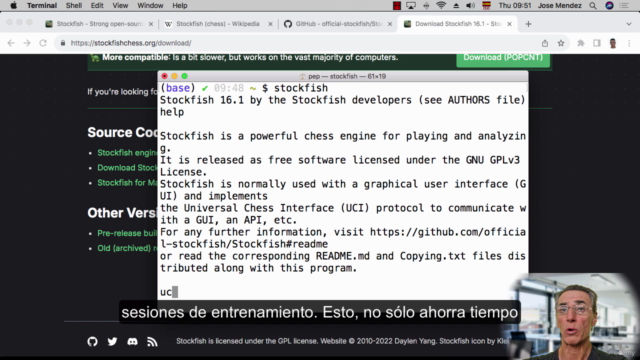Screen dimensions: 640x360
Task: Click the lock site info icon
Action: pos(63,43)
